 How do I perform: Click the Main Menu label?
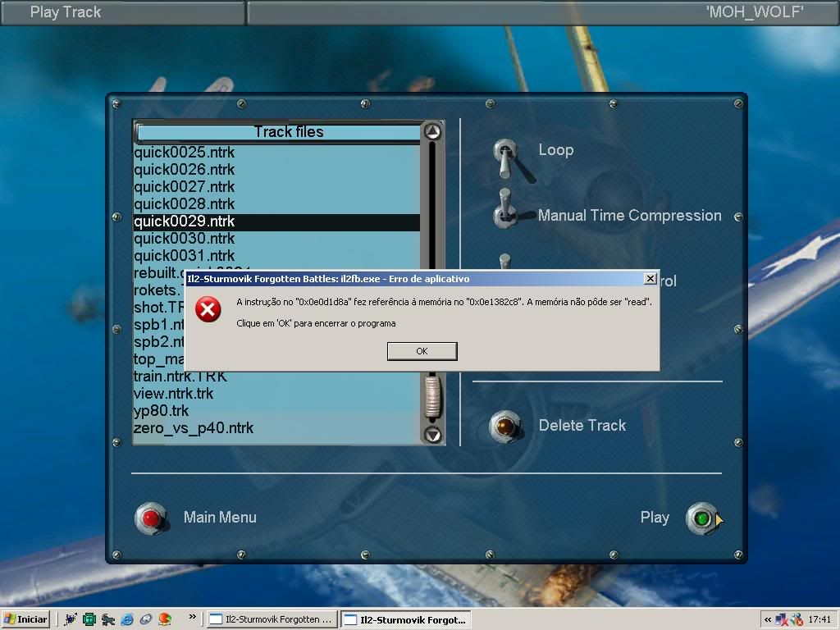click(220, 518)
